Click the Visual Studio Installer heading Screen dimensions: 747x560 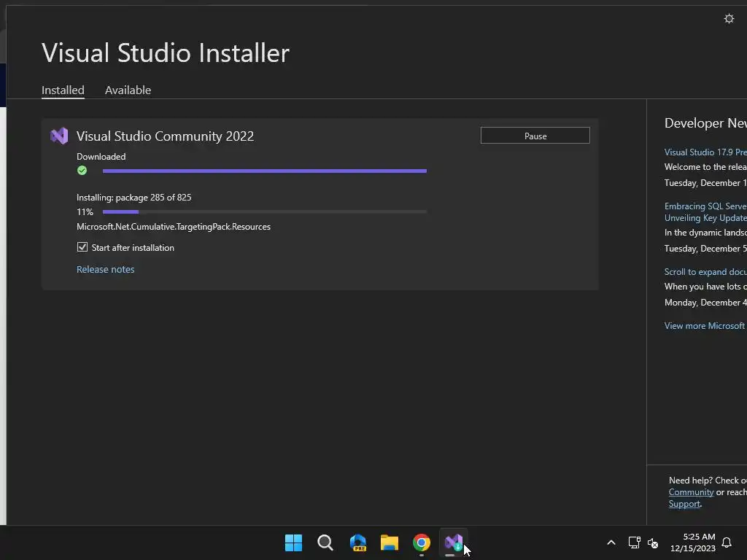point(166,52)
